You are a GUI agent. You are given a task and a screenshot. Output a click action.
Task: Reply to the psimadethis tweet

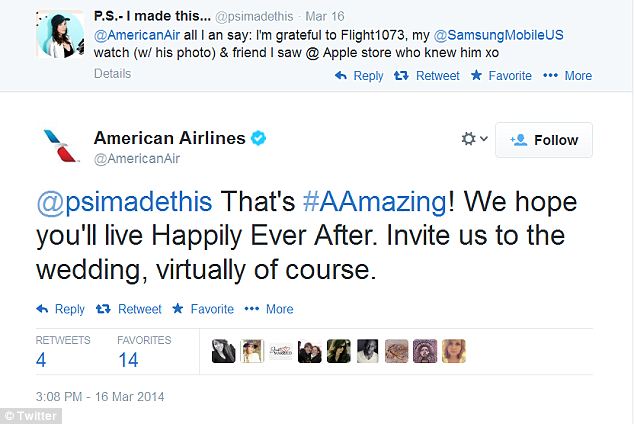tap(360, 75)
